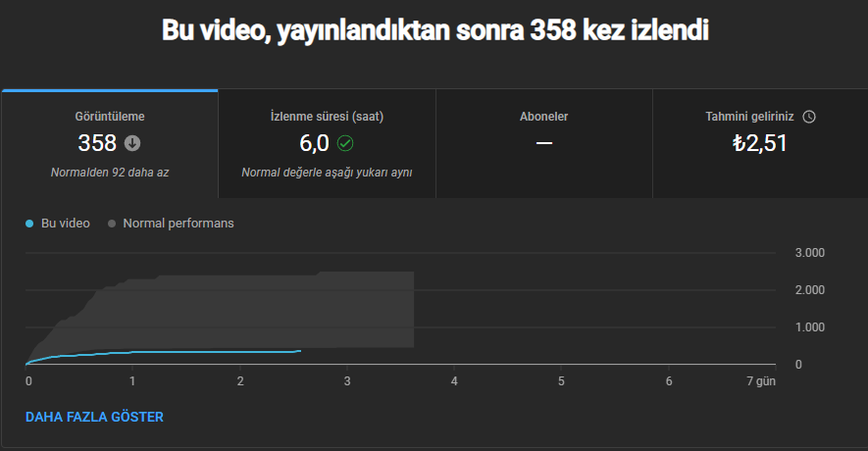Click the end of the blue view line

tap(299, 351)
